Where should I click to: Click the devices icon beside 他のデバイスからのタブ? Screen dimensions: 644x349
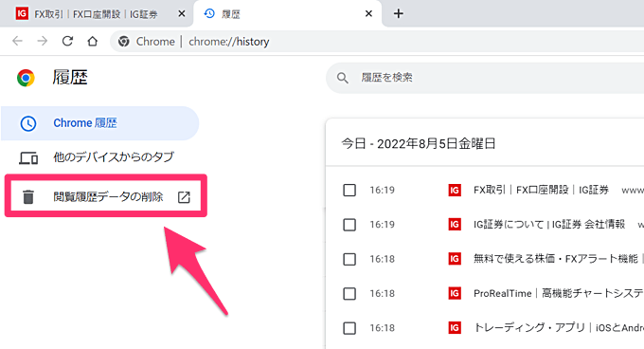[28, 157]
